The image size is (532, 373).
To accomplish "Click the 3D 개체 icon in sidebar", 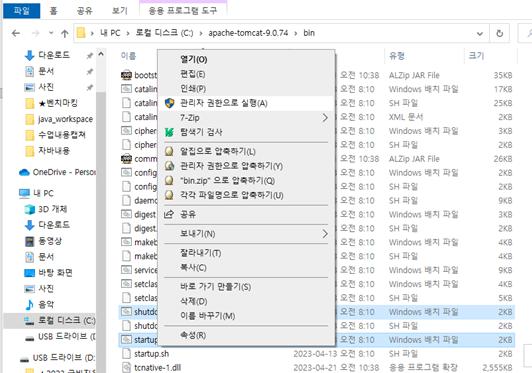I will [x=30, y=209].
